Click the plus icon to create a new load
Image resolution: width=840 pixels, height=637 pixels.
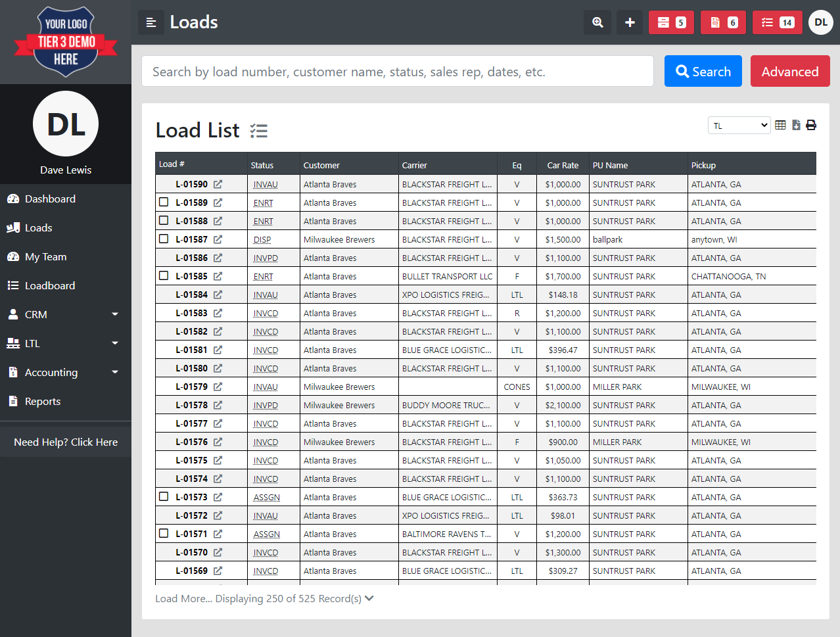tap(629, 22)
